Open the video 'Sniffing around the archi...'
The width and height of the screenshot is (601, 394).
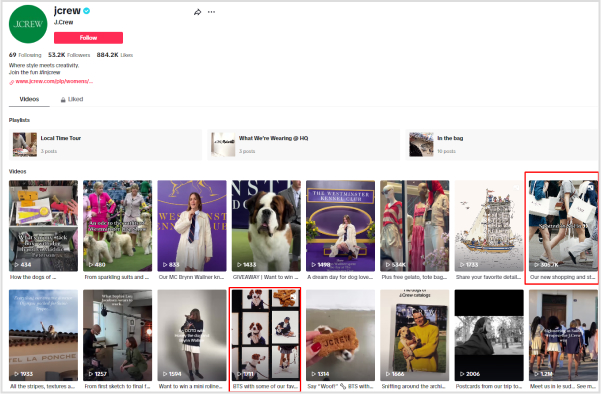click(414, 335)
